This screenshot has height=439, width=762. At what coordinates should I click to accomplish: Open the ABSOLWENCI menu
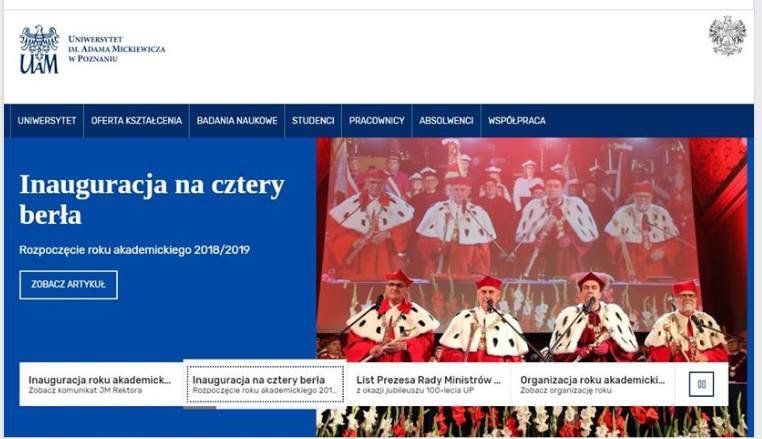(x=446, y=121)
